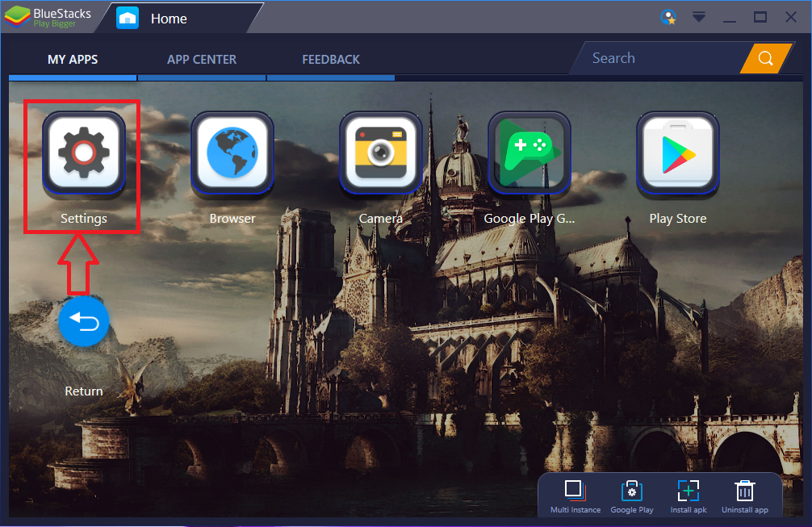
Task: Open Google Play Games app
Action: pyautogui.click(x=529, y=153)
